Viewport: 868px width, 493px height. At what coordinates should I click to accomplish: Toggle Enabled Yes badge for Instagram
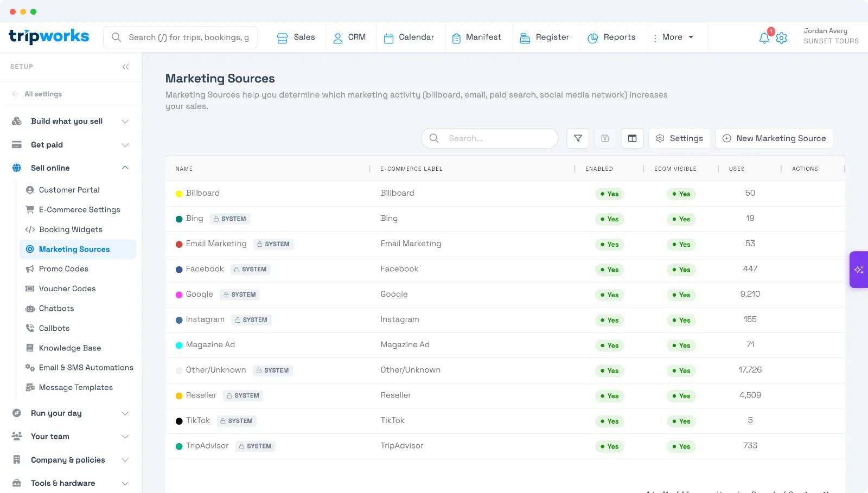pyautogui.click(x=609, y=320)
